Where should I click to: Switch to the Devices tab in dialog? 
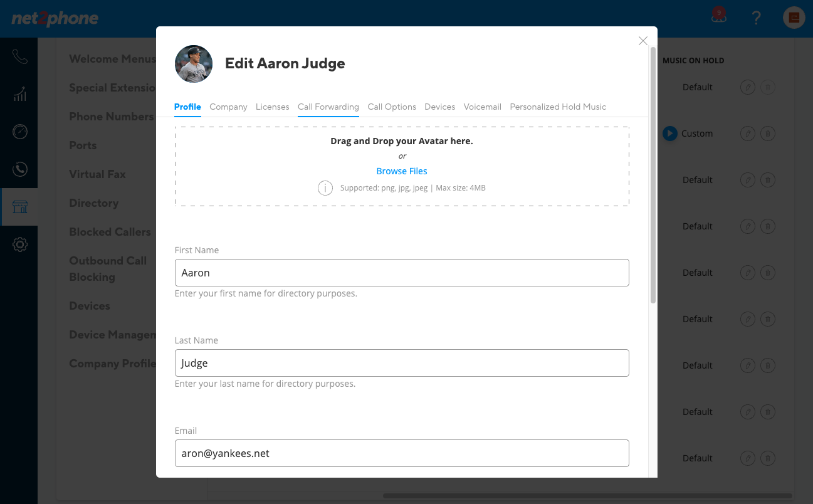click(440, 107)
